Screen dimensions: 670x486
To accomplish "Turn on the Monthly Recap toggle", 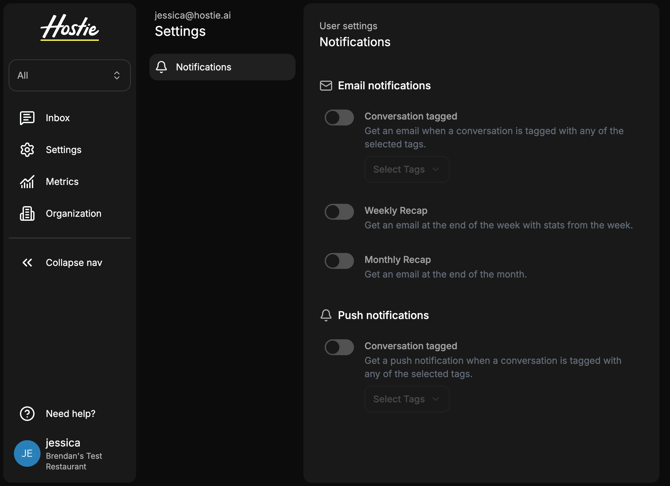I will point(339,261).
